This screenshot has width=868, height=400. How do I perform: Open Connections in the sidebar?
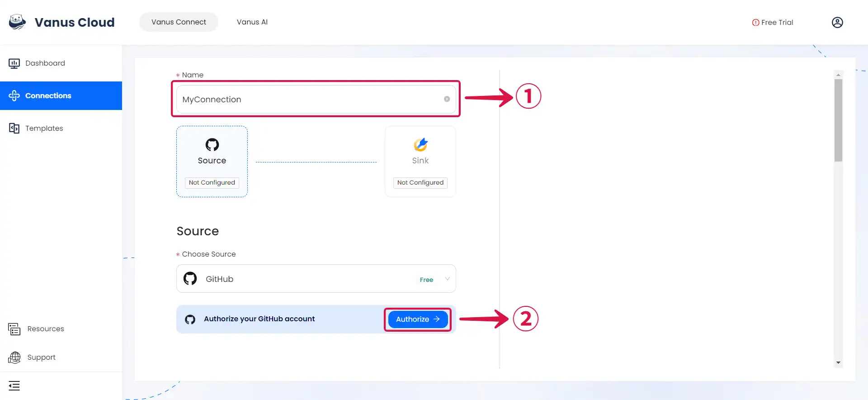click(61, 95)
